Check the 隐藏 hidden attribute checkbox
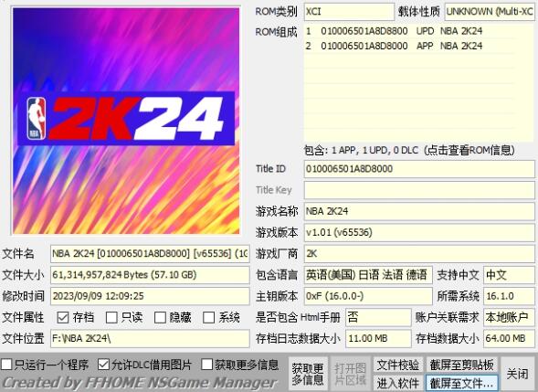The image size is (538, 392). (x=160, y=317)
